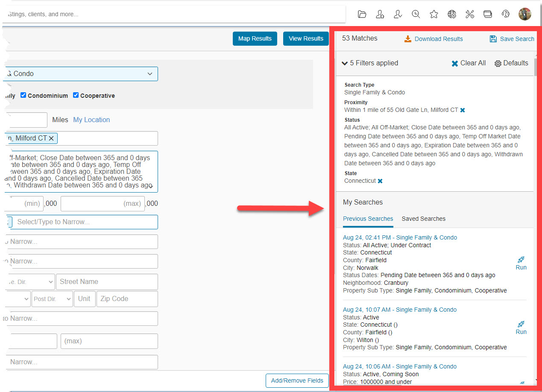Viewport: 542px width, 392px height.
Task: Click the X icon beside Clear All
Action: click(x=454, y=63)
